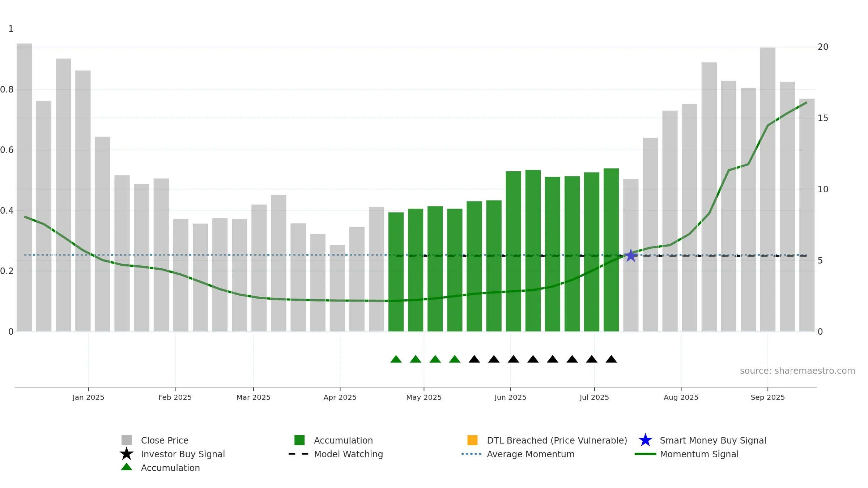
Task: Click the Jan 2025 axis label
Action: [88, 398]
